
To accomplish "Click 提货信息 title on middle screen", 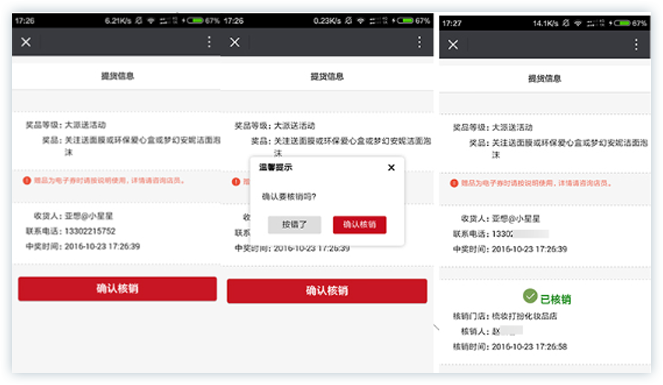I will (x=327, y=76).
